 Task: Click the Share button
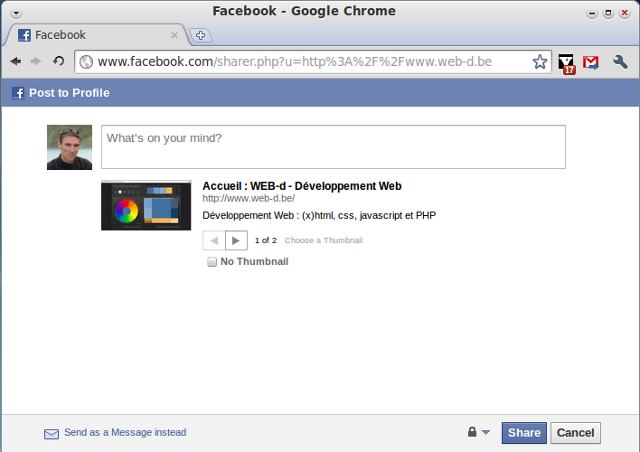[x=524, y=433]
